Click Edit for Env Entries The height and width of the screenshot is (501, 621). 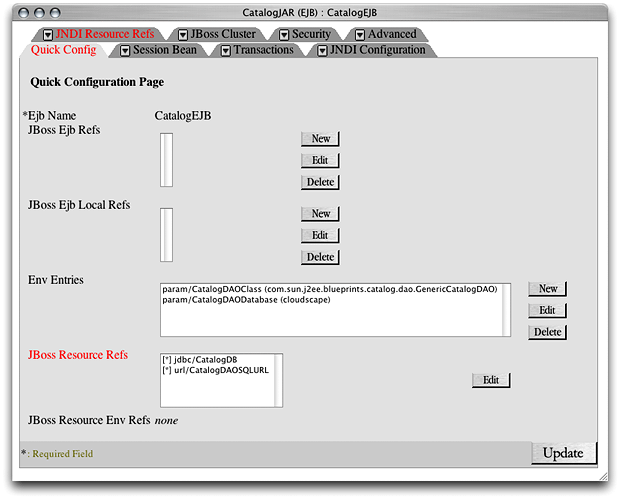[548, 310]
